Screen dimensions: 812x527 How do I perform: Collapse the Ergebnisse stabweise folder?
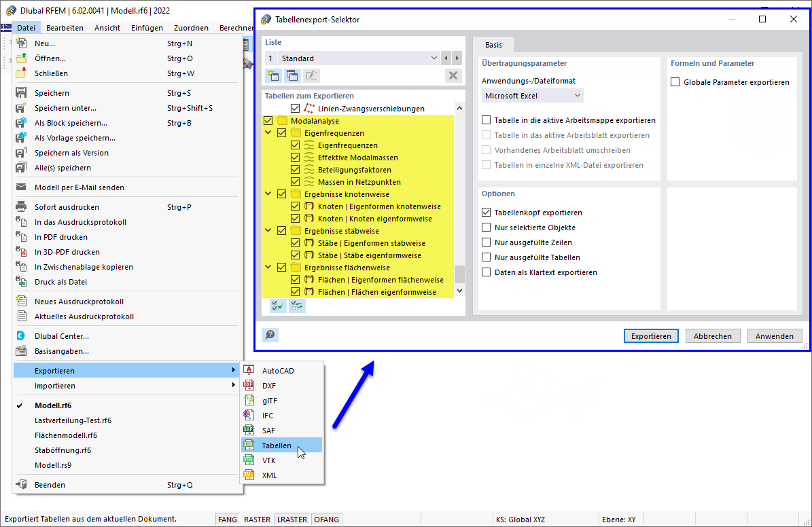pyautogui.click(x=268, y=231)
